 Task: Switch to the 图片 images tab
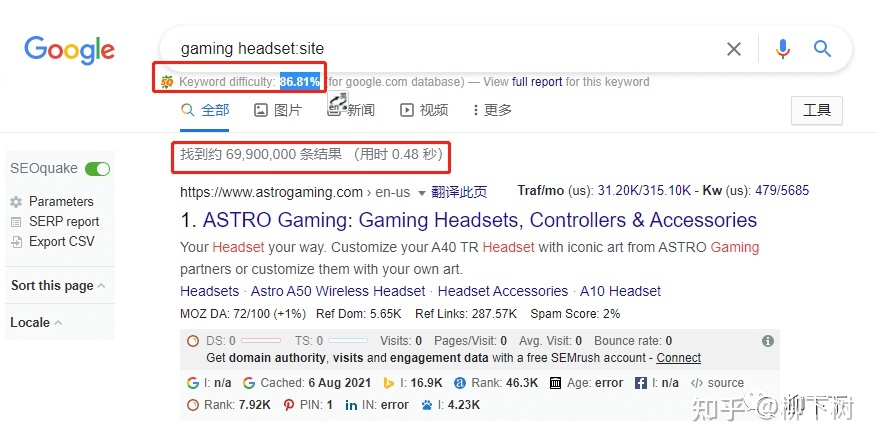pos(278,110)
